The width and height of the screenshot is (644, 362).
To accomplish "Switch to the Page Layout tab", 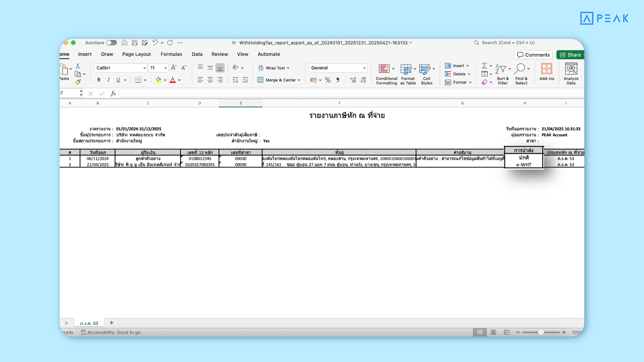I will (x=137, y=54).
